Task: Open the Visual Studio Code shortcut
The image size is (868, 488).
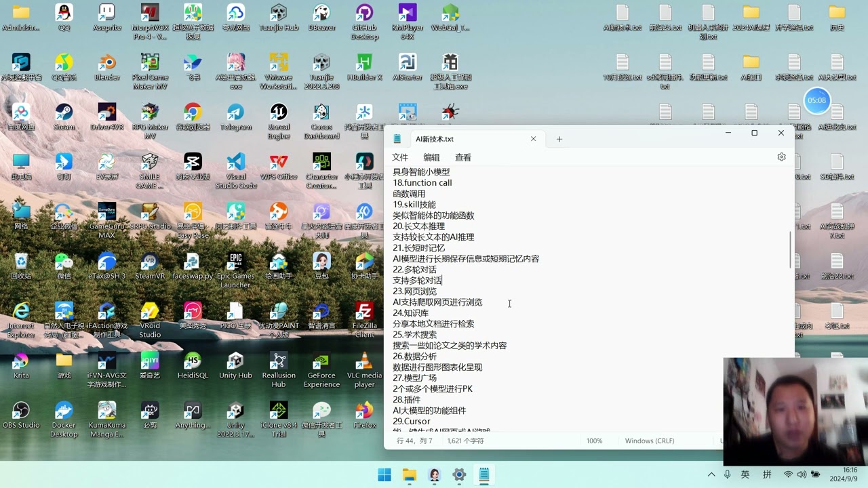Action: (236, 170)
